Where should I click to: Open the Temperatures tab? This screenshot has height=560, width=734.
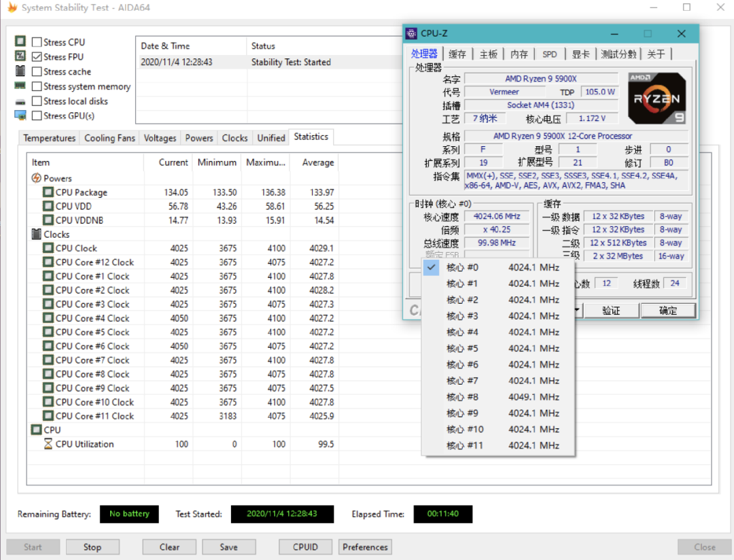click(49, 138)
